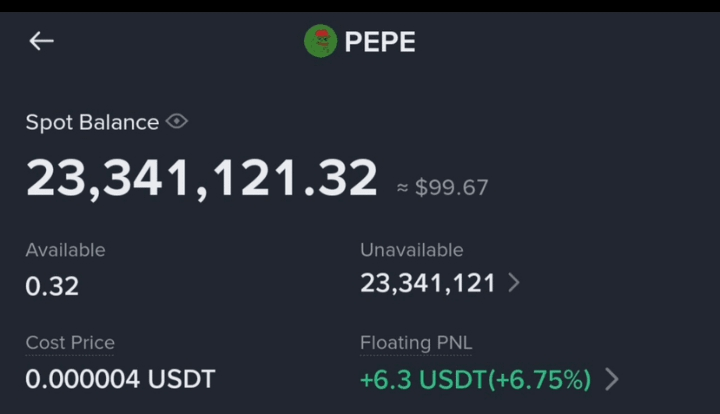720x414 pixels.
Task: Show the Floating PNL explanation label
Action: pos(416,343)
